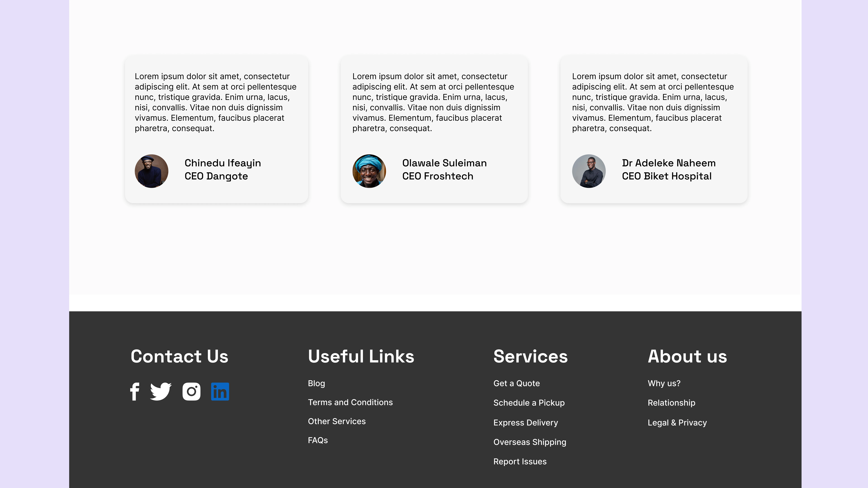
Task: Open Report Issues link
Action: [x=520, y=461]
